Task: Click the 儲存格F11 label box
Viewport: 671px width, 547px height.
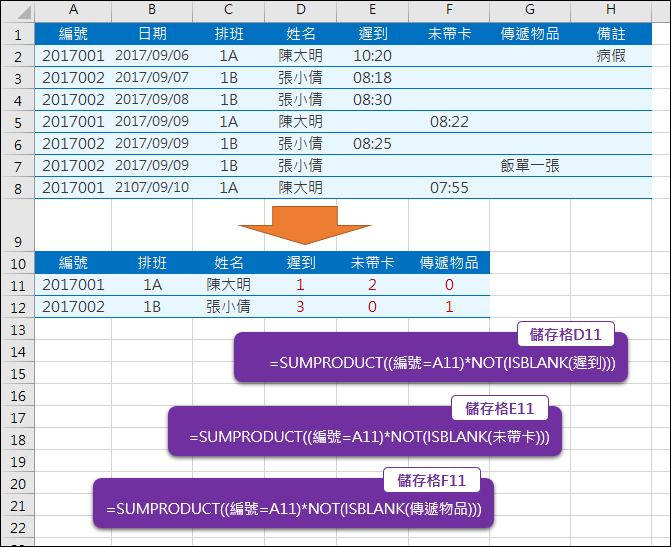Action: coord(432,480)
